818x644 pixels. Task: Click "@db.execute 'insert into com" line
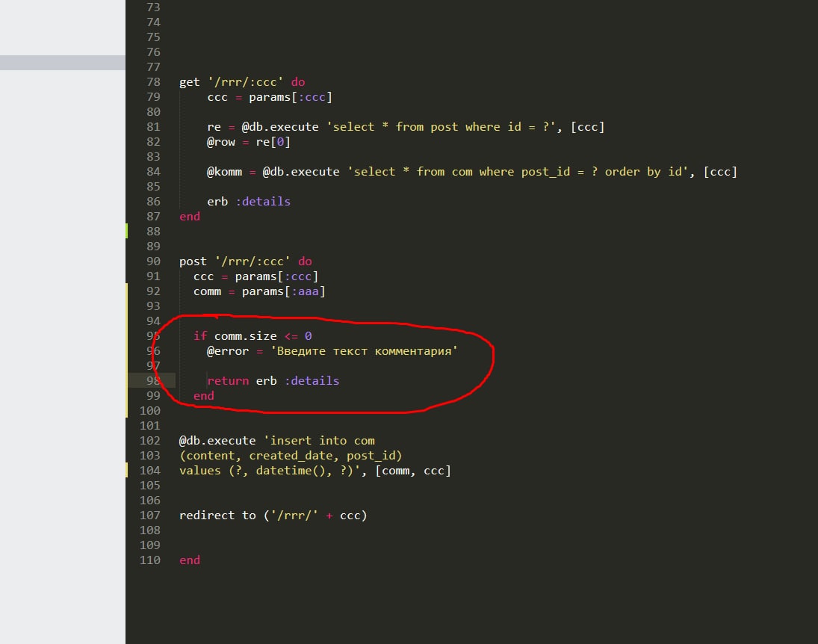coord(277,441)
